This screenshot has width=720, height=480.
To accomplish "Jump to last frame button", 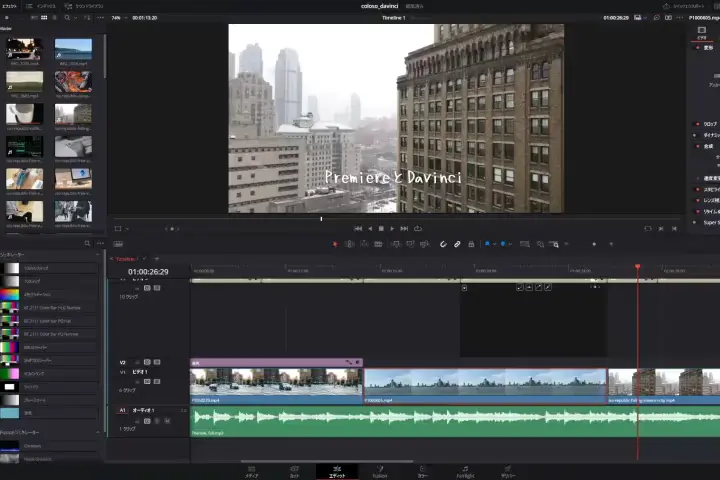I will pos(404,228).
